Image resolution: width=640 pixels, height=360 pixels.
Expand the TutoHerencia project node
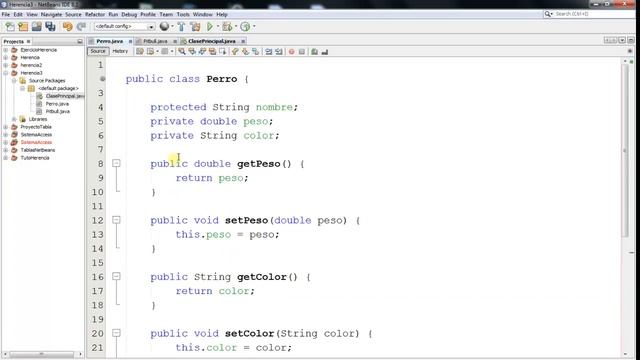click(x=6, y=158)
